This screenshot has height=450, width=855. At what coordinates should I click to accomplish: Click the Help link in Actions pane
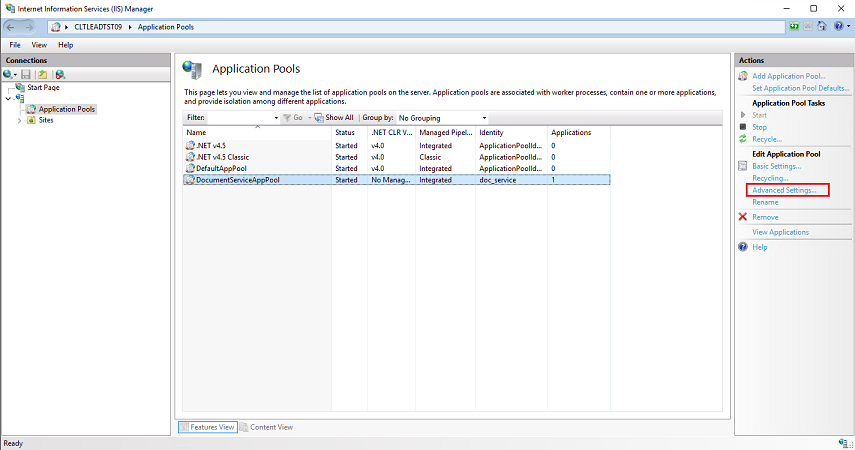(x=760, y=247)
